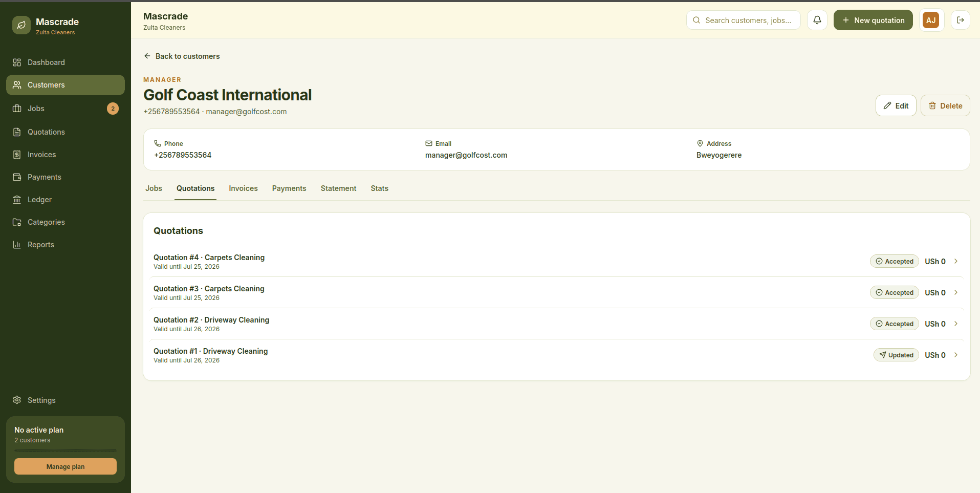Click the Jobs briefcase icon
Viewport: 980px width, 493px height.
(17, 109)
